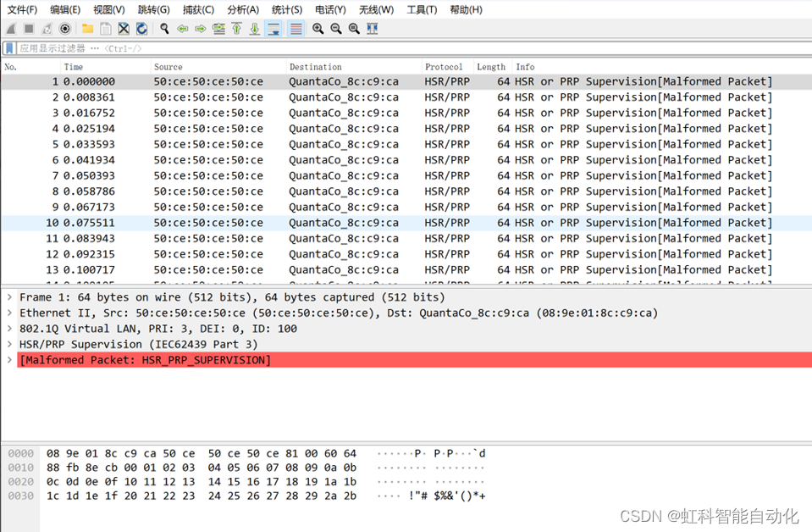Select packet 13 at time 0.100717
This screenshot has height=532, width=812.
pyautogui.click(x=406, y=270)
